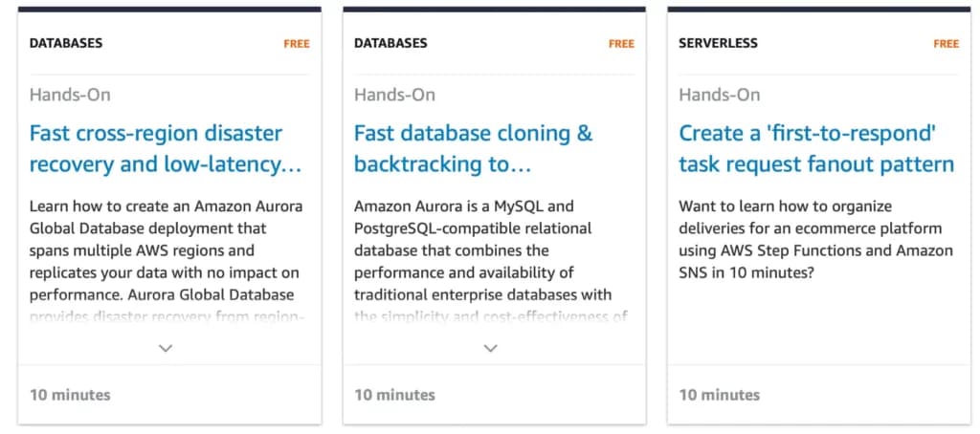Click the Hands-On label on the database cloning card

tap(394, 95)
